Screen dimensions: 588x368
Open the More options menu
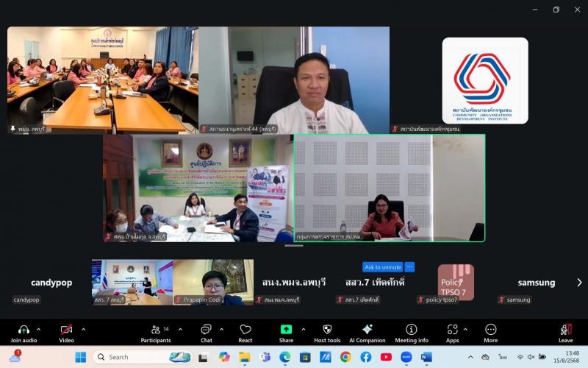(x=490, y=334)
